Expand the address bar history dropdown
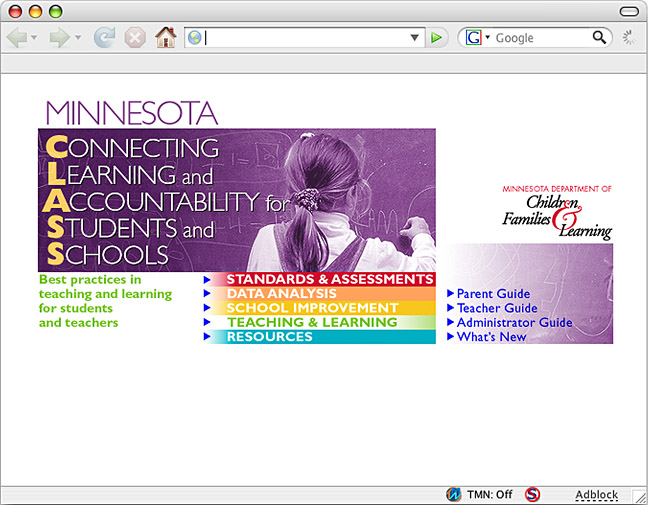 pyautogui.click(x=415, y=38)
